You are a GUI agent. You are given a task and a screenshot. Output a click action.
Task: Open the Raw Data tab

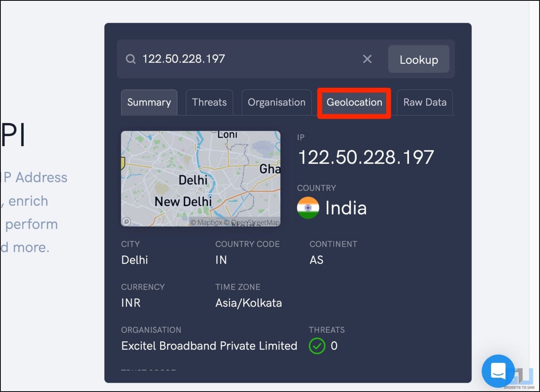coord(425,102)
